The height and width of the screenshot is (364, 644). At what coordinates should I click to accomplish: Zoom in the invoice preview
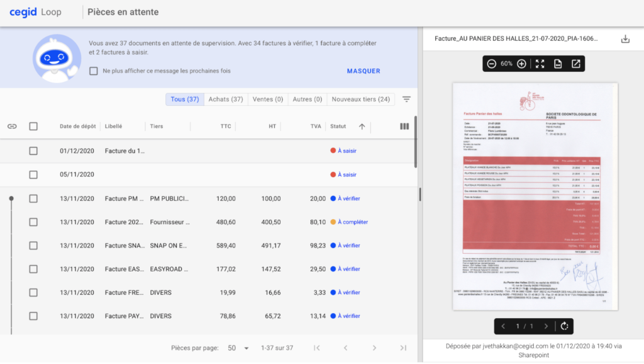(x=521, y=64)
